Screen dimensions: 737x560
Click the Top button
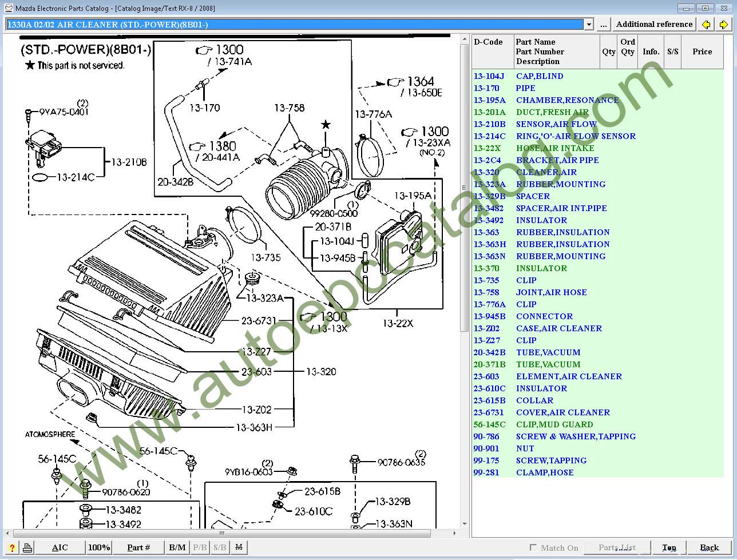click(669, 547)
